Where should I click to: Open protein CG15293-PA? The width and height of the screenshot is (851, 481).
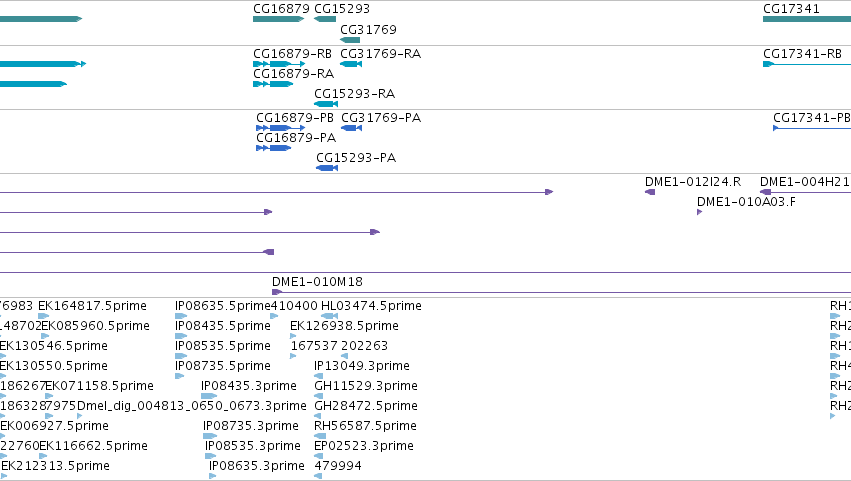click(x=327, y=168)
